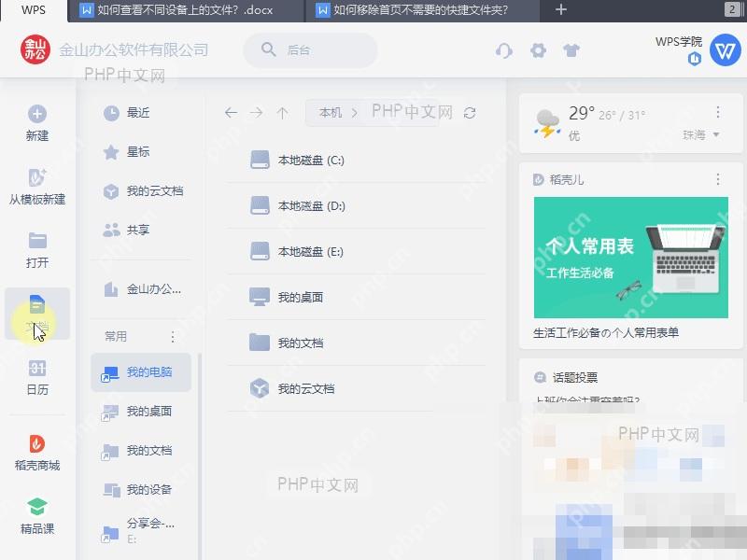
Task: Open a new tab with plus
Action: click(561, 9)
